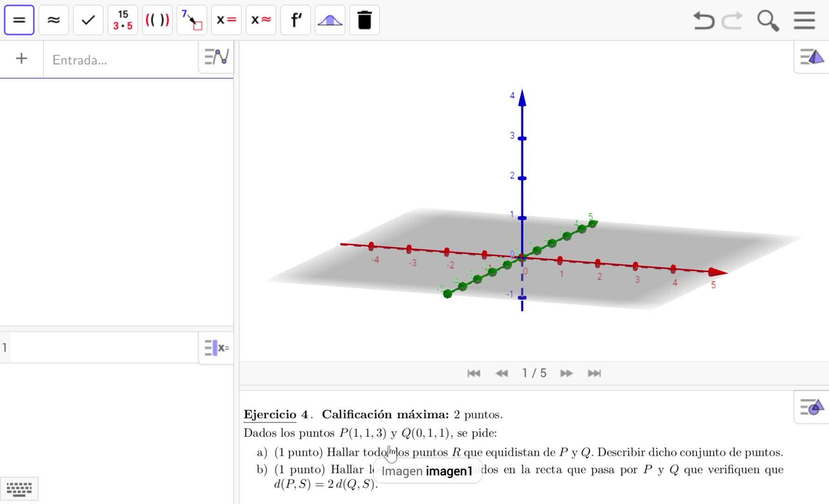The width and height of the screenshot is (829, 504).
Task: Add a new item with plus button
Action: click(21, 58)
